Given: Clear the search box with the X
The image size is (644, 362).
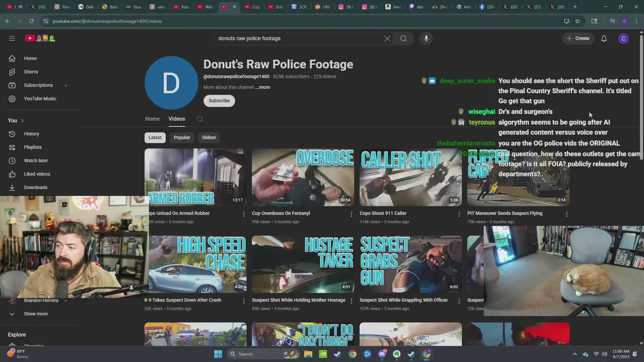Looking at the screenshot, I should (x=387, y=38).
